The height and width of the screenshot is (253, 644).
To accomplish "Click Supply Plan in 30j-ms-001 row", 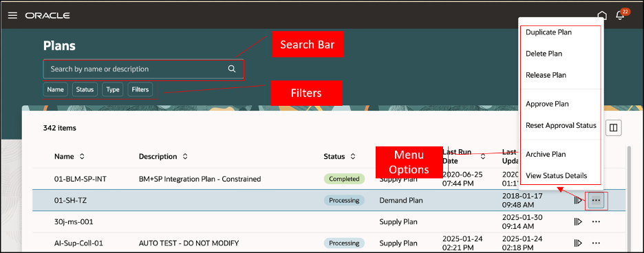I will [398, 222].
